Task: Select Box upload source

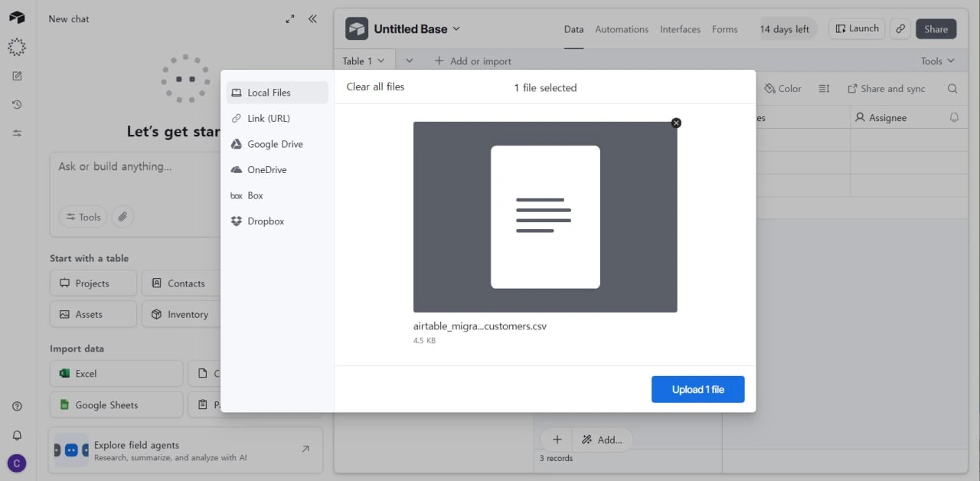Action: point(277,195)
